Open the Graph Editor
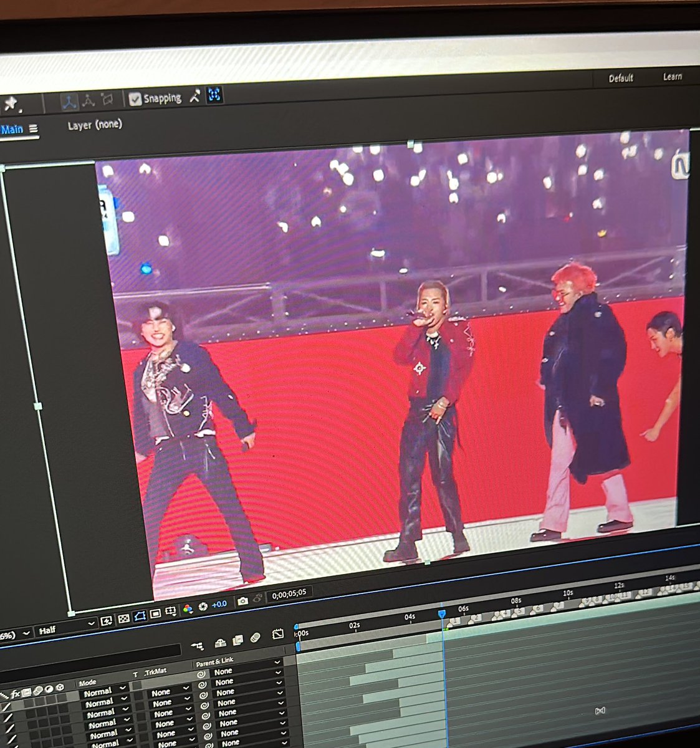The image size is (700, 748). 277,634
